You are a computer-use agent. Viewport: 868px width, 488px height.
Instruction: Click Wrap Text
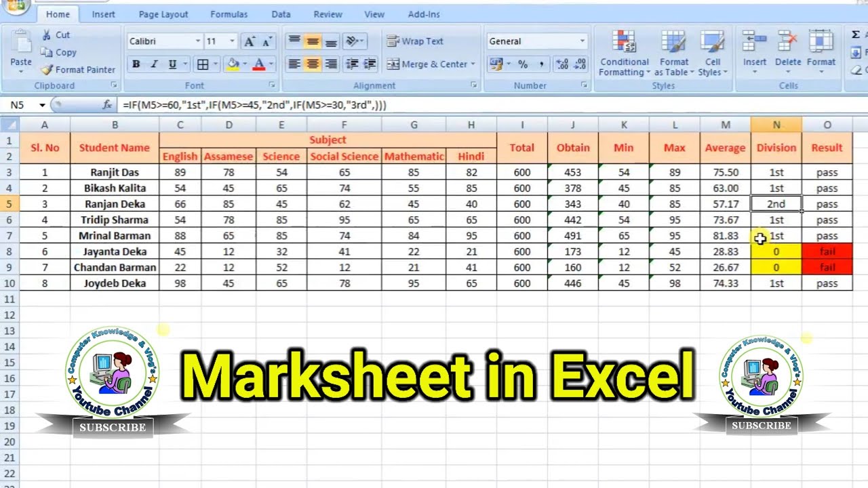(415, 41)
